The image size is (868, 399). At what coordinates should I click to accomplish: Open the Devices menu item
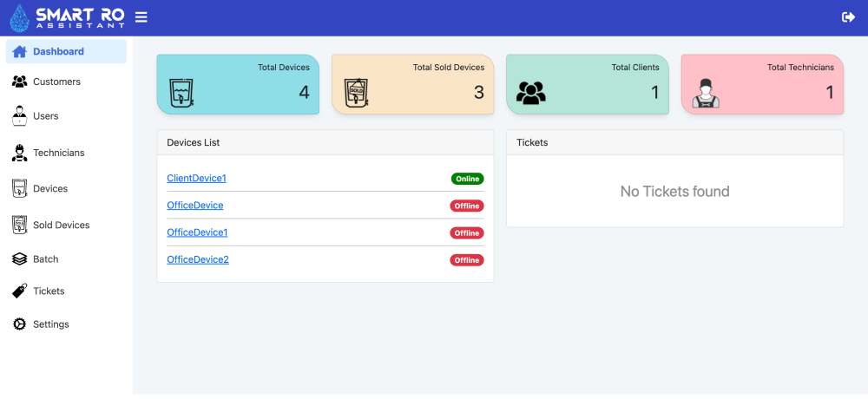tap(50, 188)
